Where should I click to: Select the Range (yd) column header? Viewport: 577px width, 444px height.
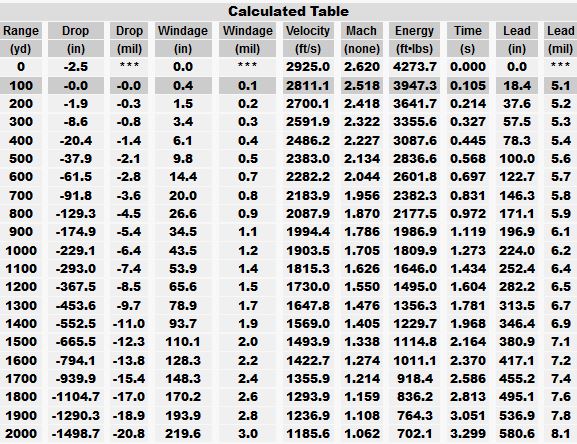coord(21,39)
